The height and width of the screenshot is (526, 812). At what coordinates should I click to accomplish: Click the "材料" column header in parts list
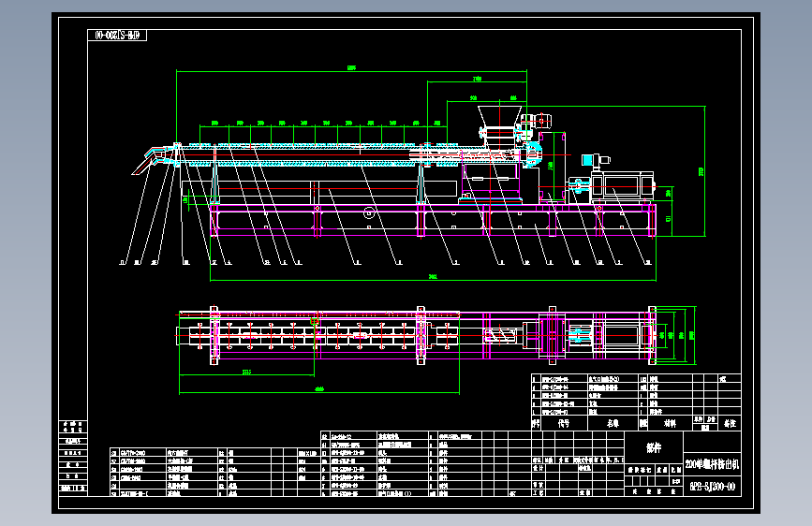(x=670, y=423)
